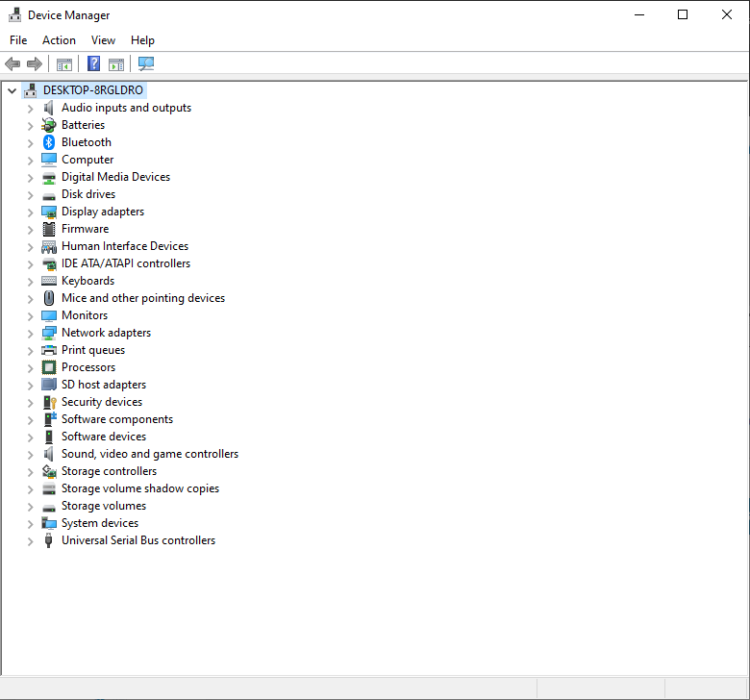Click the Batteries category icon
750x700 pixels.
(x=49, y=125)
